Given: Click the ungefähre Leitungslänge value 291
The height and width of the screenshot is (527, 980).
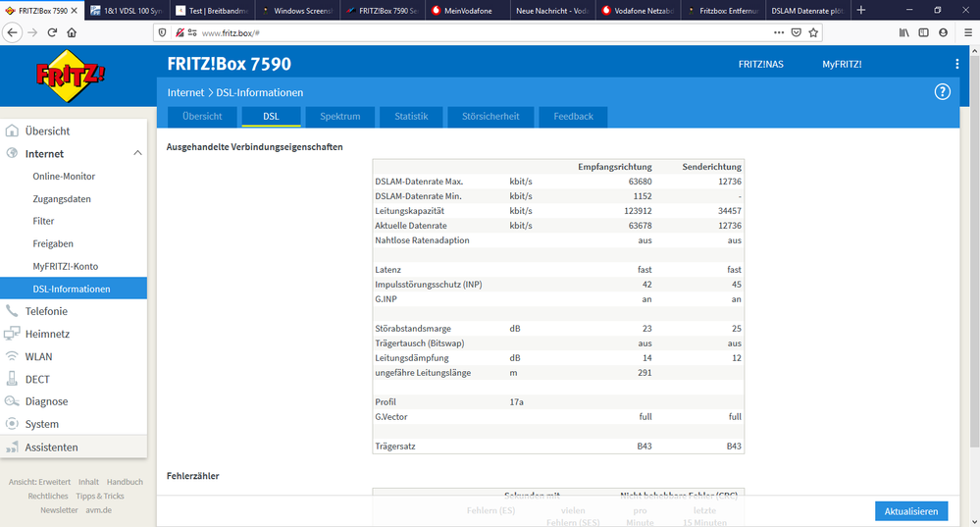Looking at the screenshot, I should 645,373.
